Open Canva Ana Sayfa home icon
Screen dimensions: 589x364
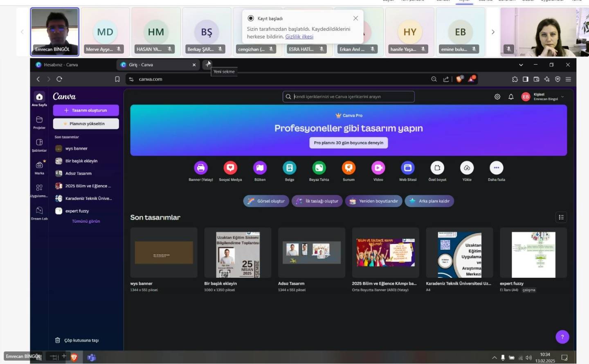pos(39,97)
